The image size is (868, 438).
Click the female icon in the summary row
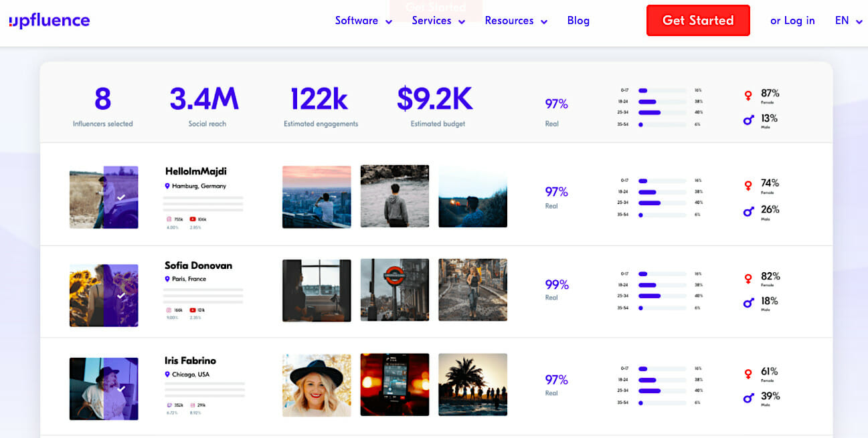[x=748, y=96]
